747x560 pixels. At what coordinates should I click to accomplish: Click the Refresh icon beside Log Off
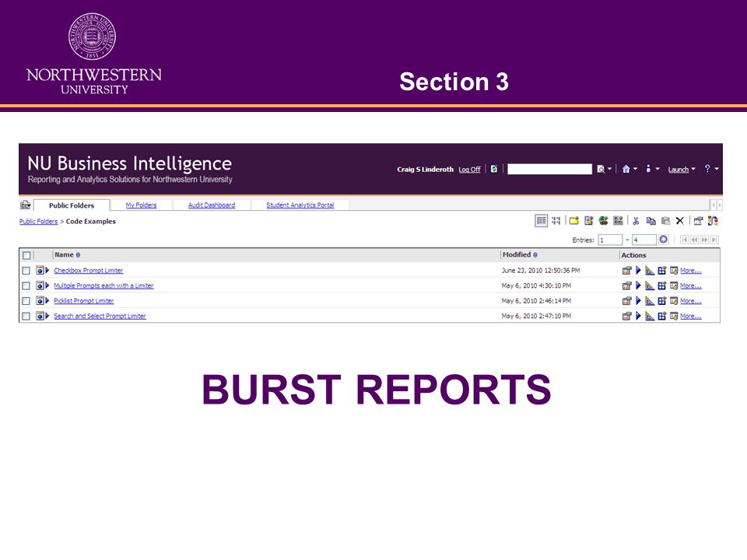point(494,169)
